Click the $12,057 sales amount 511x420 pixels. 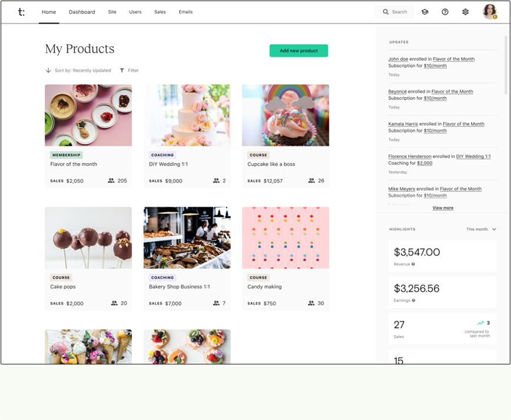[x=273, y=181]
